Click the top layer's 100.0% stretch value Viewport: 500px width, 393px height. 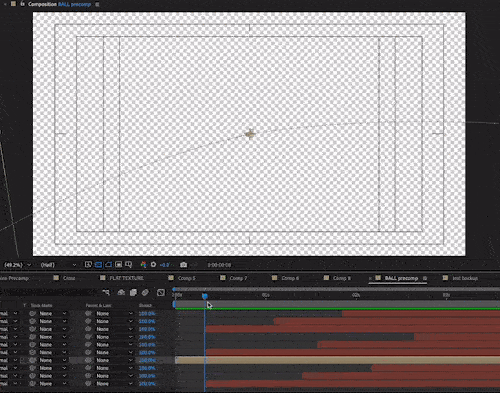[x=147, y=314]
